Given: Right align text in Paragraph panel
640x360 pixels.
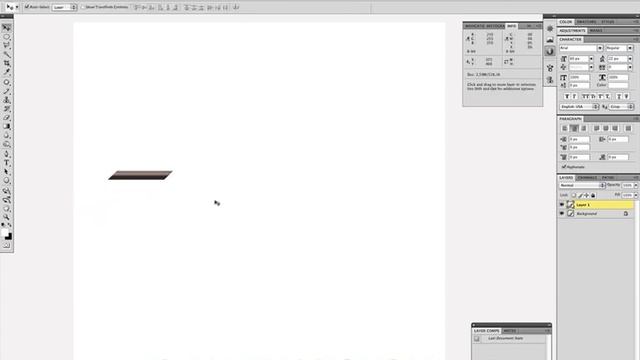Looking at the screenshot, I should click(584, 129).
